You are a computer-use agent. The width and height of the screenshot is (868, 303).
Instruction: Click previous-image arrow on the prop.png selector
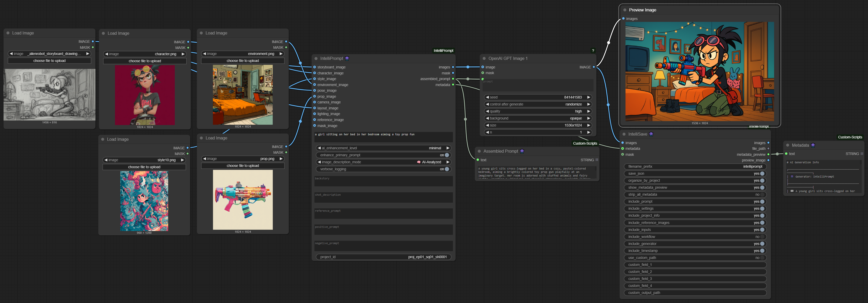[x=204, y=159]
